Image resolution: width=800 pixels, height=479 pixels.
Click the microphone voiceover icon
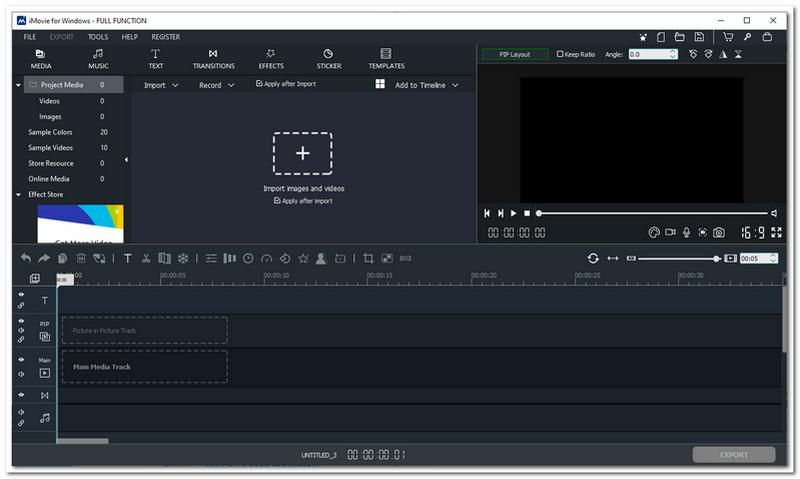[x=686, y=233]
